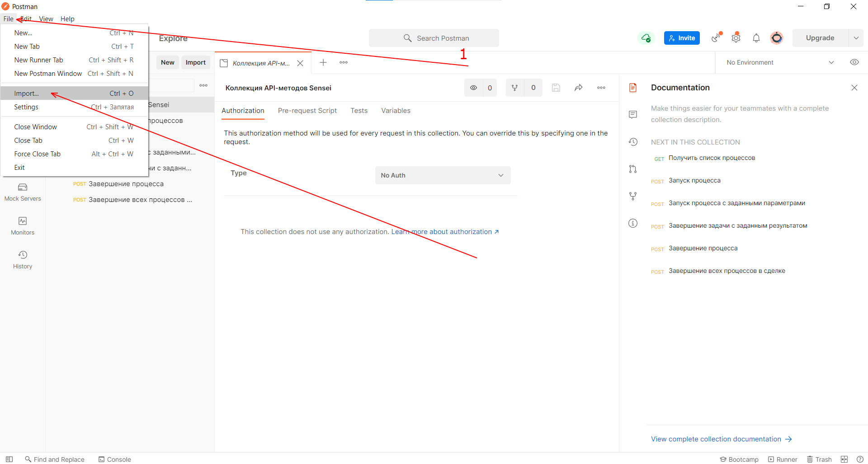Viewport: 868px width, 464px height.
Task: Click the Upgrade button
Action: click(x=820, y=38)
